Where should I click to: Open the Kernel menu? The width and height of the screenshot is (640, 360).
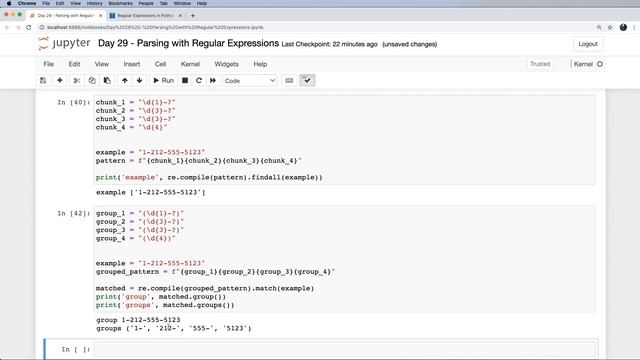tap(190, 64)
